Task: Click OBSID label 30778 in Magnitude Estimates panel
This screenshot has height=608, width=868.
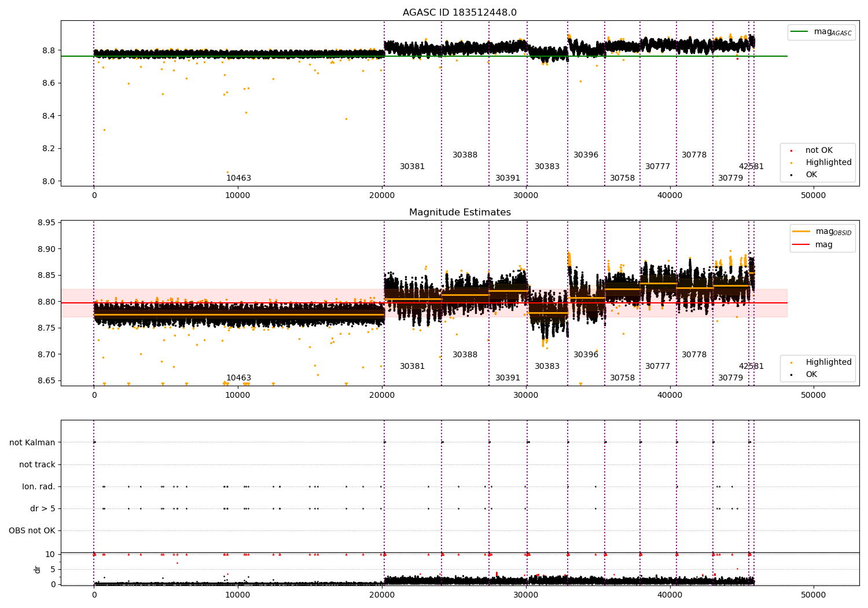Action: point(694,355)
